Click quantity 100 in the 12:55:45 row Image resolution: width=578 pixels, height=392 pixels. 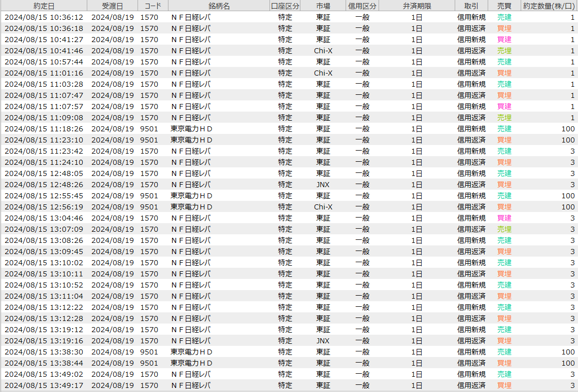click(568, 196)
